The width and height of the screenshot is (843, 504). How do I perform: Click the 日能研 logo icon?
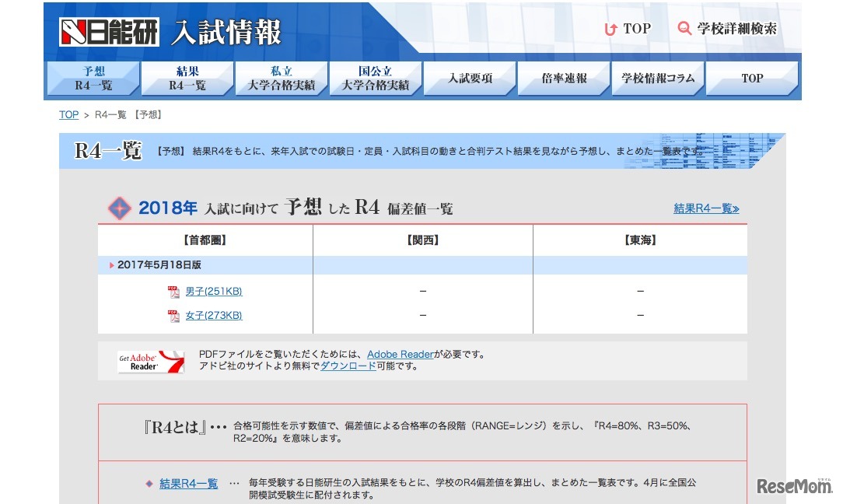point(74,31)
